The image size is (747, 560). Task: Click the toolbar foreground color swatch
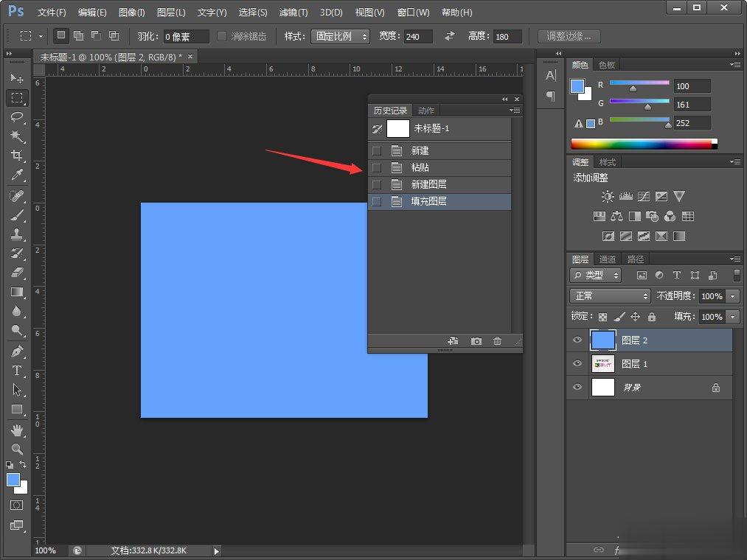[x=13, y=480]
